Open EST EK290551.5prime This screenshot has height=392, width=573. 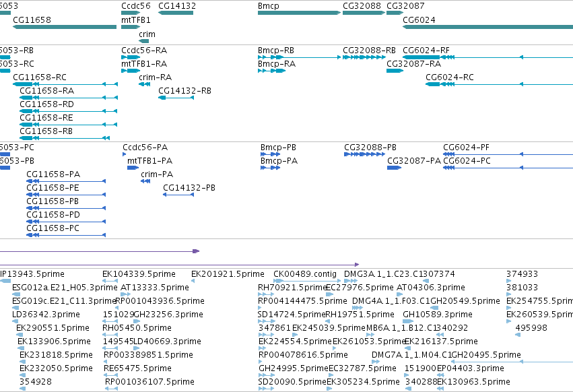coord(19,335)
